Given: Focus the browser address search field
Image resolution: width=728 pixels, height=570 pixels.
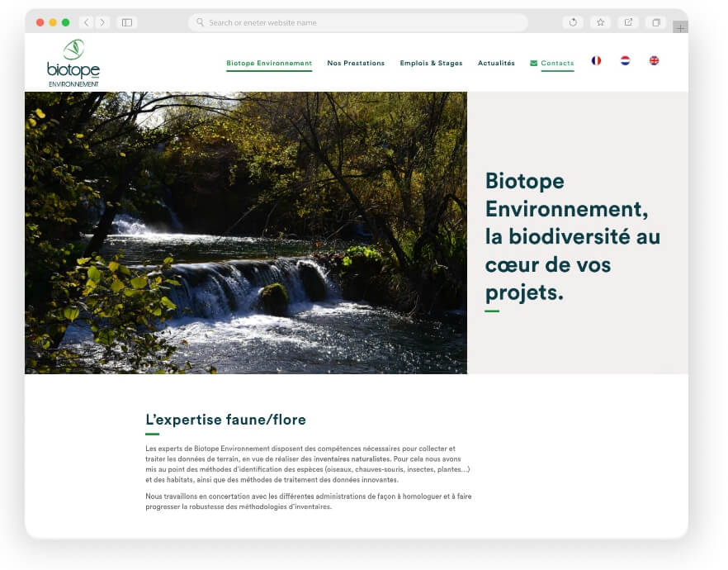Looking at the screenshot, I should pos(357,22).
